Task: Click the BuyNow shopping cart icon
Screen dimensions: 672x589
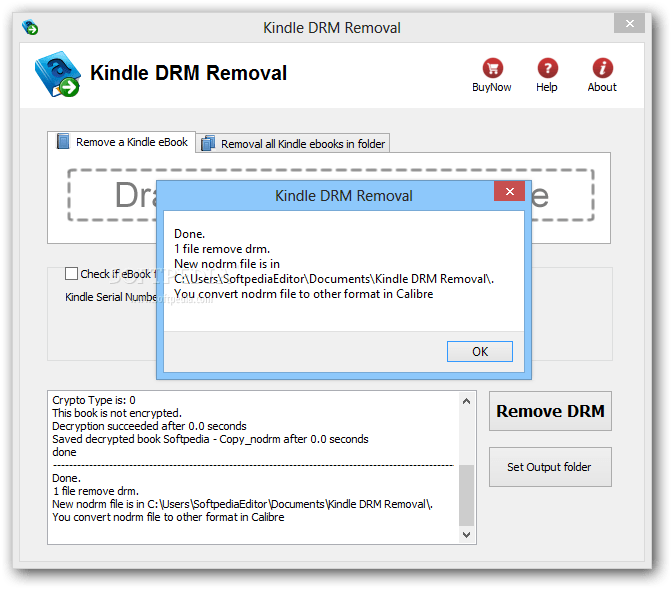Action: (492, 68)
